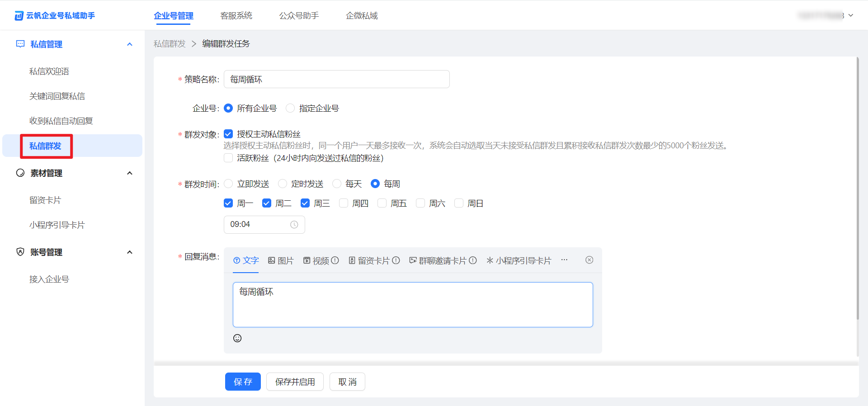Click the vertical scrollbar of the form

pos(858,189)
